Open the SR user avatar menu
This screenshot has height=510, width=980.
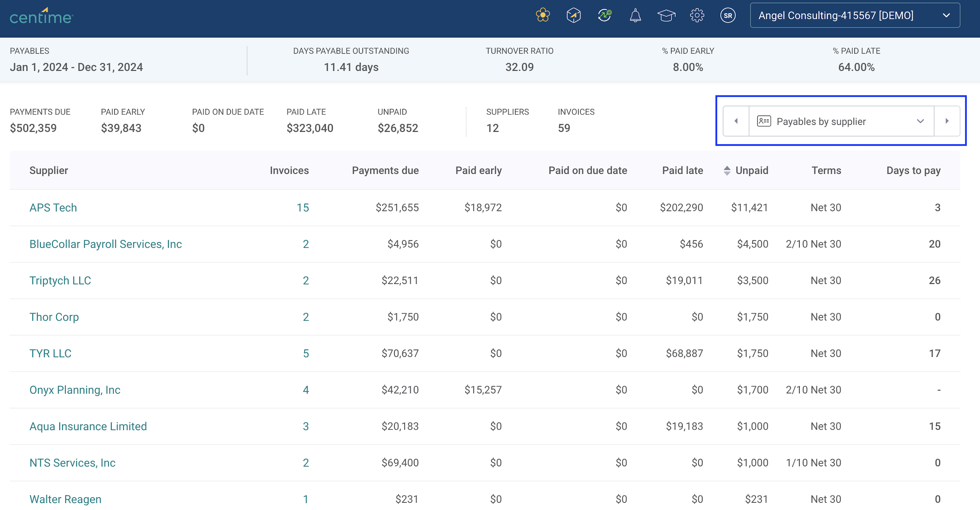pos(728,15)
